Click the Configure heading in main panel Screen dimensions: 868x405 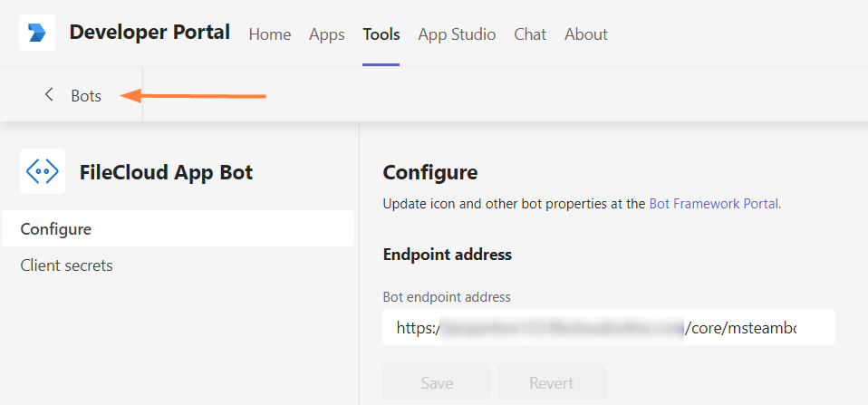coord(429,172)
